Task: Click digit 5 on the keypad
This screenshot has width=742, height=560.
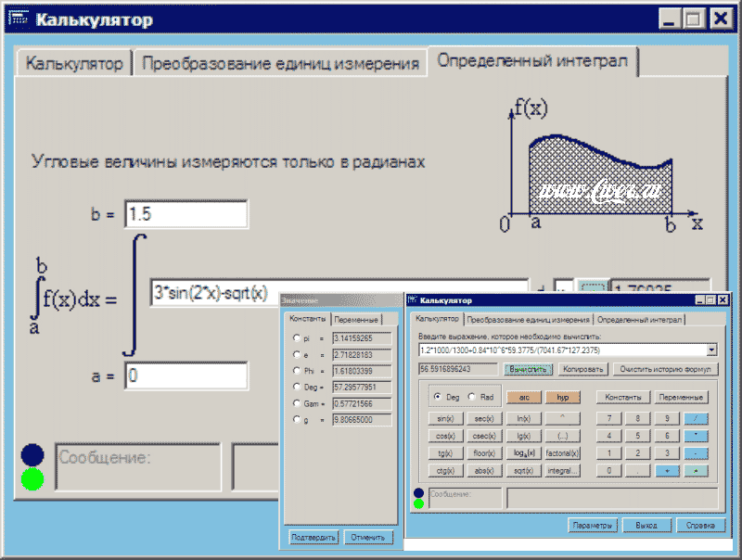Action: tap(637, 436)
